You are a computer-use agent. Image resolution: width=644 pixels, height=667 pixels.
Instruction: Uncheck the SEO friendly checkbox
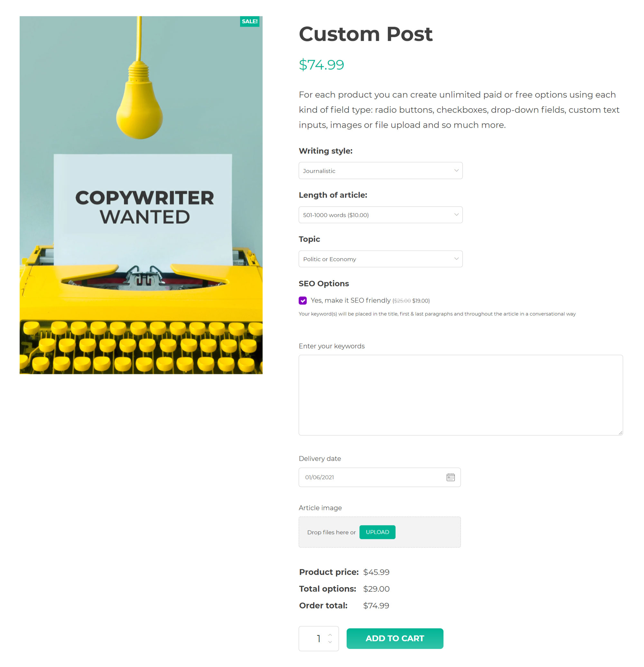pyautogui.click(x=303, y=300)
